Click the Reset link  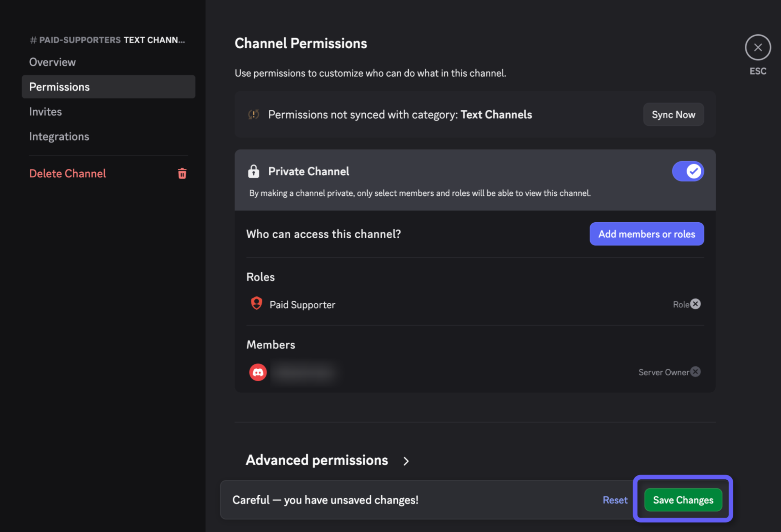point(615,500)
